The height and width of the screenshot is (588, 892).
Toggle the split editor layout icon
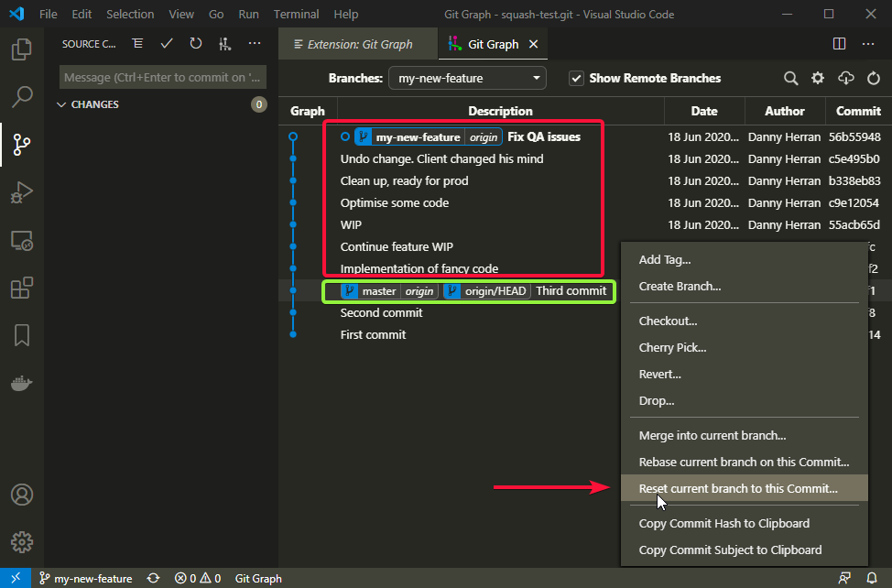click(838, 43)
